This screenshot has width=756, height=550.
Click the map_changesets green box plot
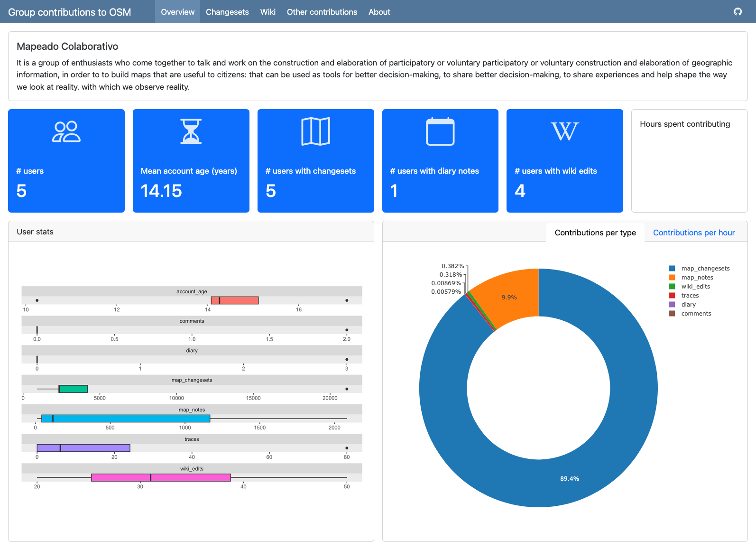tap(73, 389)
